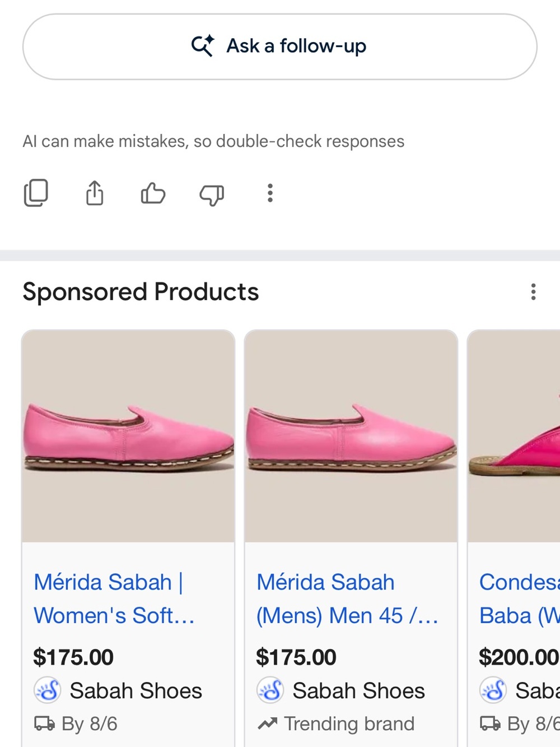Tap delivery truck icon on Women's Soft card

(44, 724)
